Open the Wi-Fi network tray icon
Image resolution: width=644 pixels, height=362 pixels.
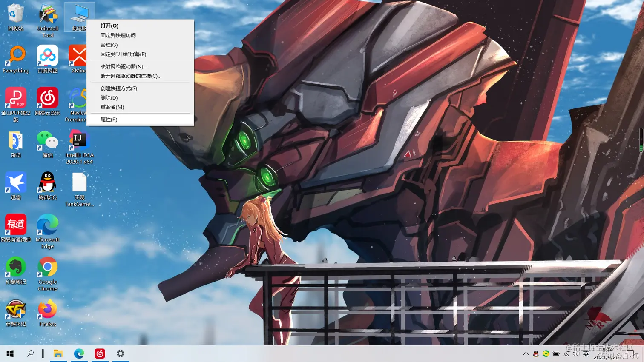(566, 353)
